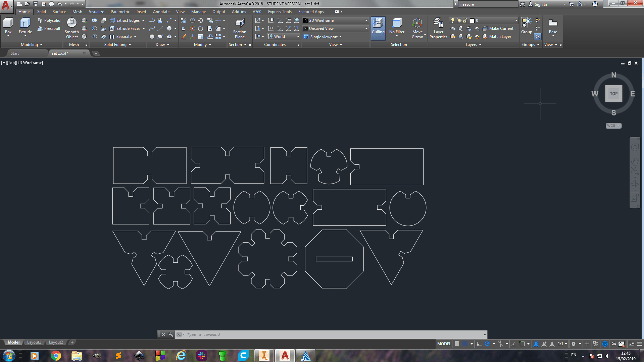Screen dimensions: 644x362
Task: Click the search box containing measure
Action: (488, 4)
